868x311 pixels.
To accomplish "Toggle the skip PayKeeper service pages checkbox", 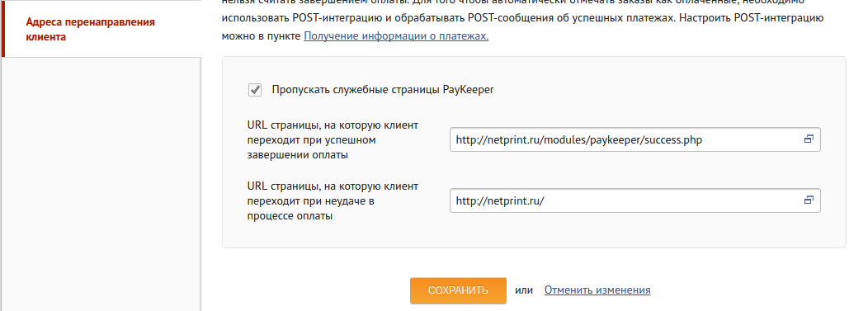I will pos(255,90).
